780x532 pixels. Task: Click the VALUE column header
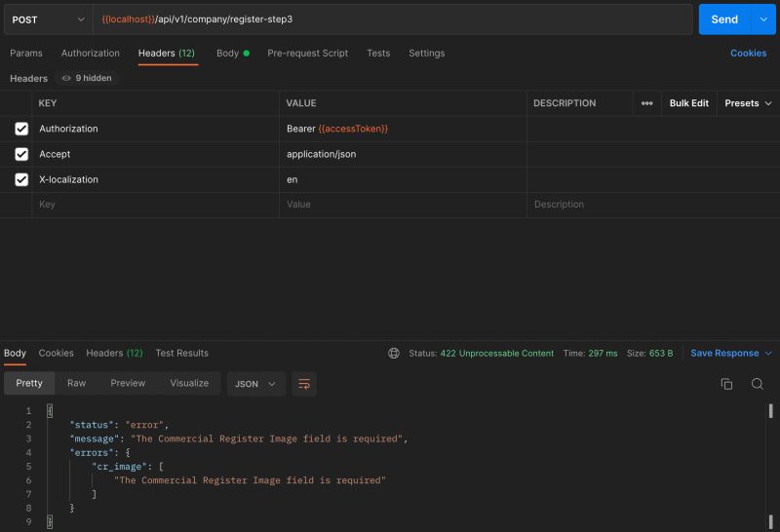(301, 103)
